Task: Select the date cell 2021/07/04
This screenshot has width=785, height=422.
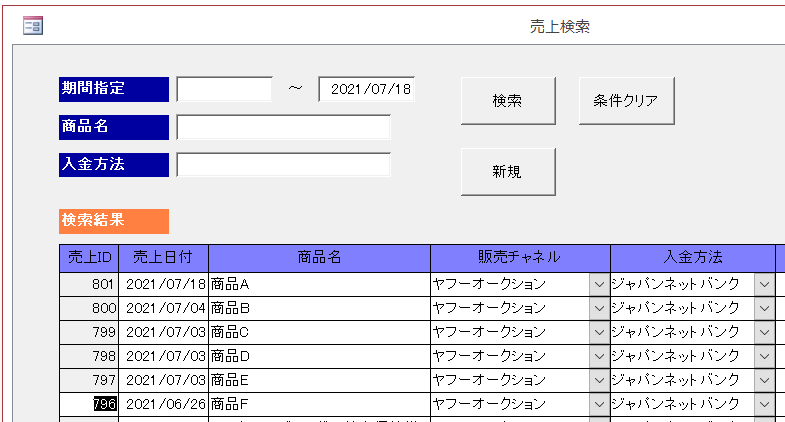Action: click(x=165, y=308)
